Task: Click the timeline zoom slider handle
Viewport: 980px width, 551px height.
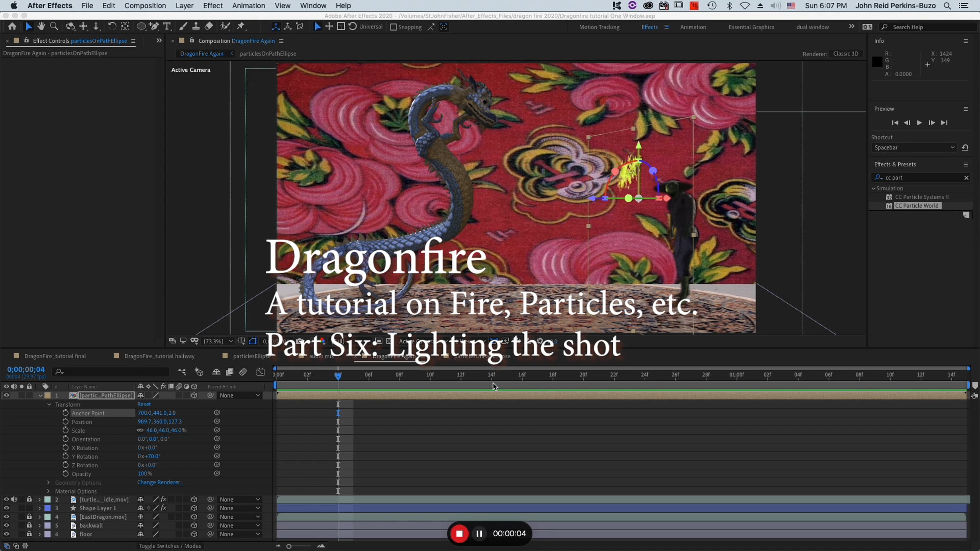Action: click(289, 547)
